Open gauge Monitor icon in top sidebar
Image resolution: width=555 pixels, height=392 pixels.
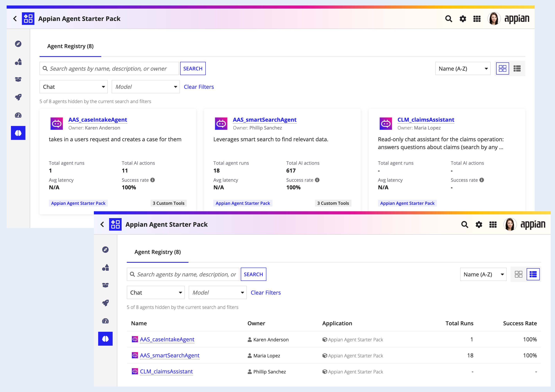[x=18, y=115]
